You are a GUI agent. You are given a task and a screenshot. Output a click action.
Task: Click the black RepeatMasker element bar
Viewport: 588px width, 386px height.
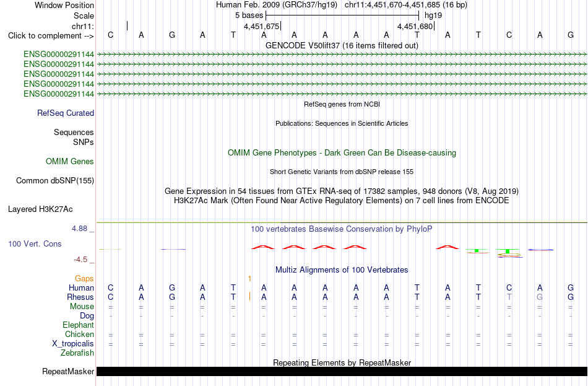coord(342,371)
